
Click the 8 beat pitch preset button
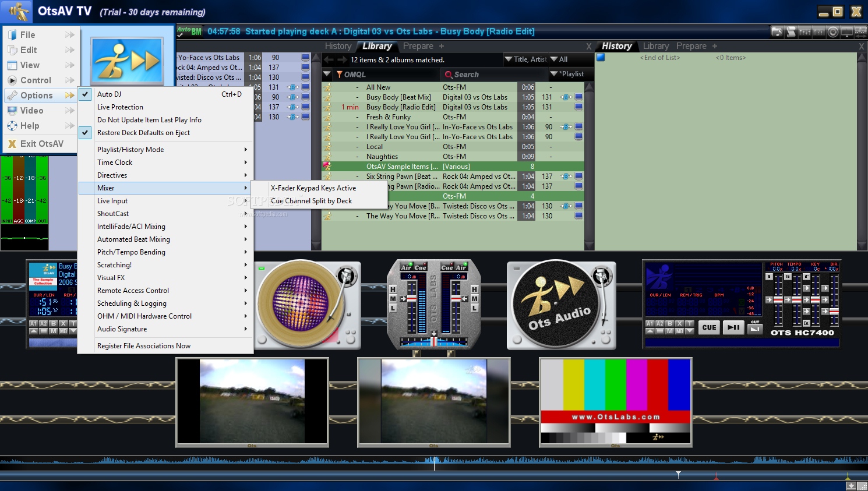click(x=769, y=277)
